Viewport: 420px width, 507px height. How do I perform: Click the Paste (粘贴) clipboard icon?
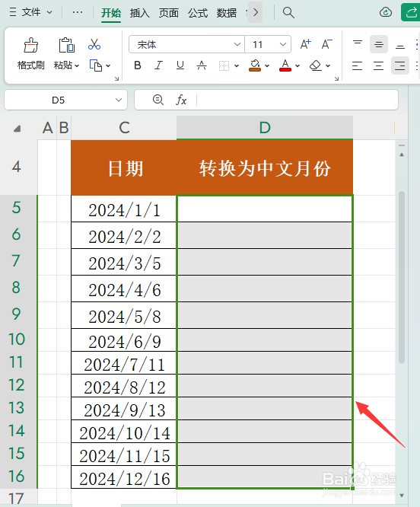click(x=66, y=45)
